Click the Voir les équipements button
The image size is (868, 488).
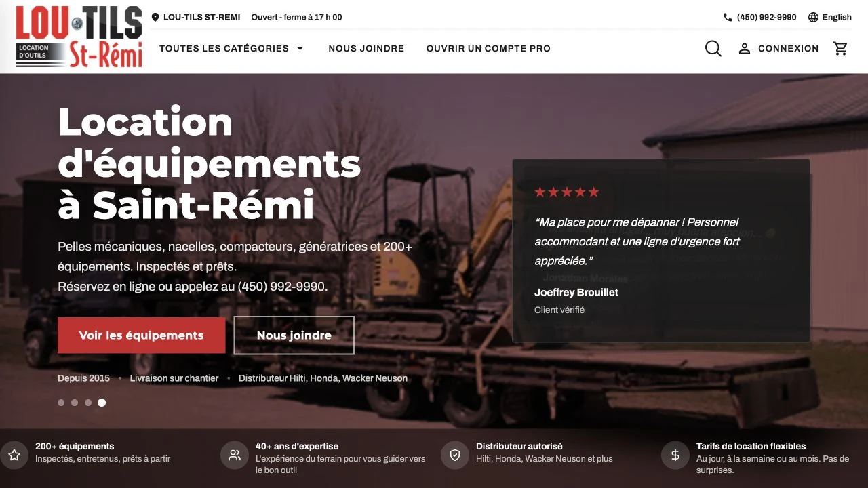click(141, 335)
